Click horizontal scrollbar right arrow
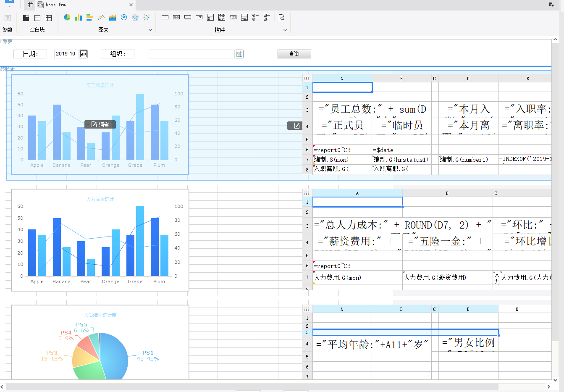This screenshot has height=392, width=564. [x=548, y=387]
